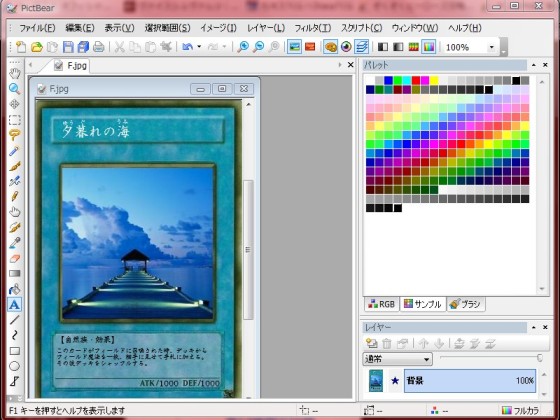Select the Eyedropper tool
560x420 pixels.
(14, 243)
